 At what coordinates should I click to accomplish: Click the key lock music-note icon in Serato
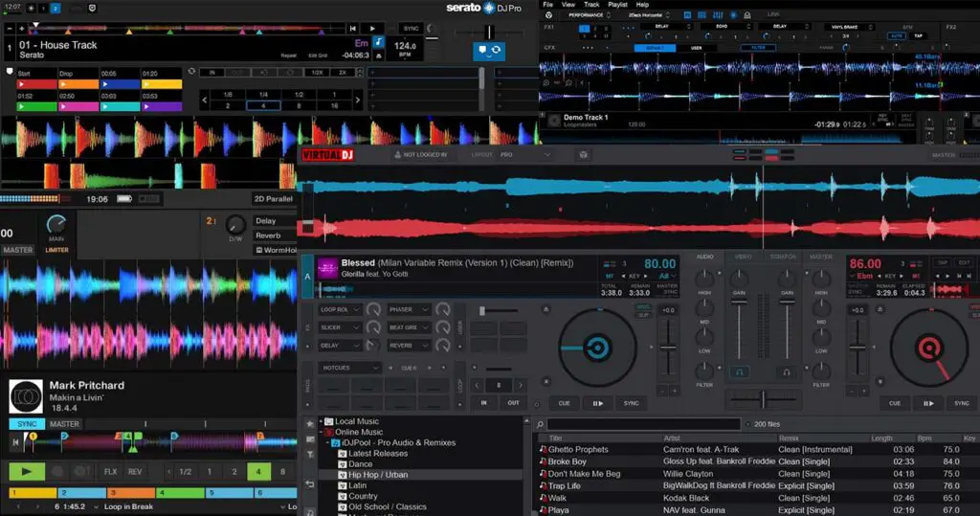tap(378, 42)
